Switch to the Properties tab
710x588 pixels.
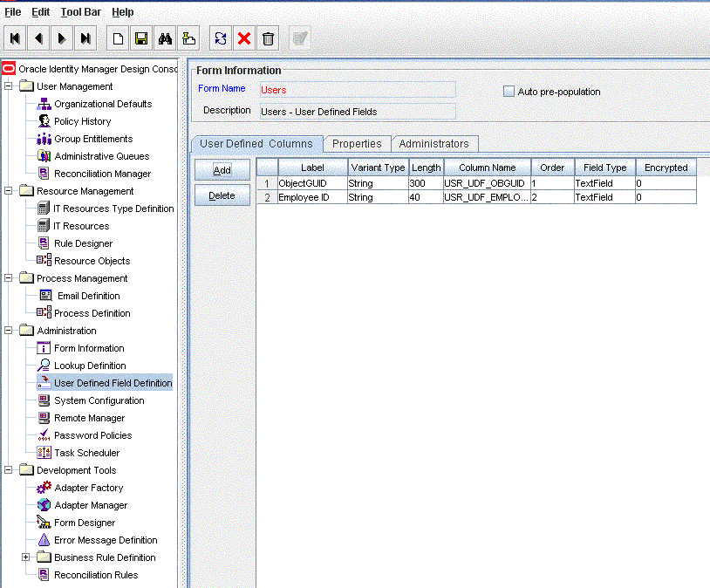pyautogui.click(x=357, y=144)
